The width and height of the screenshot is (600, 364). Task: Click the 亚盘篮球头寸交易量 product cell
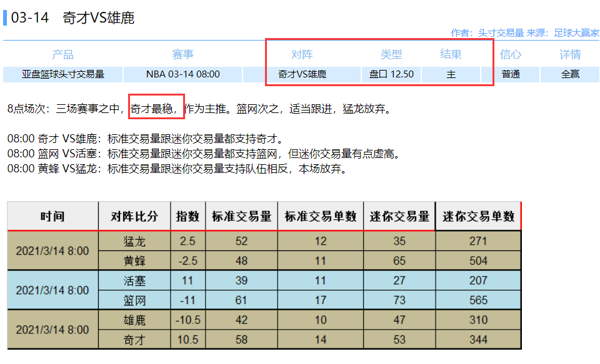[62, 74]
